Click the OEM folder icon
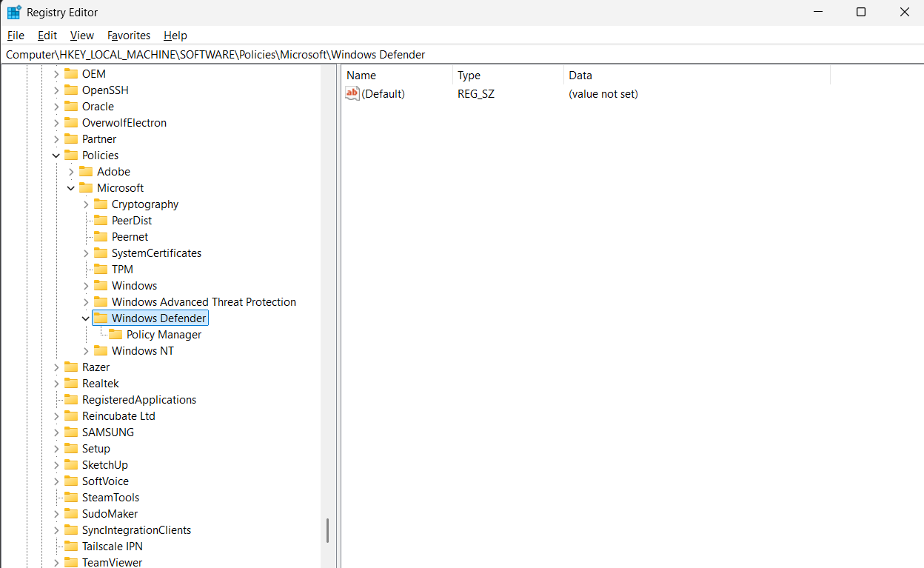The image size is (924, 568). point(71,74)
